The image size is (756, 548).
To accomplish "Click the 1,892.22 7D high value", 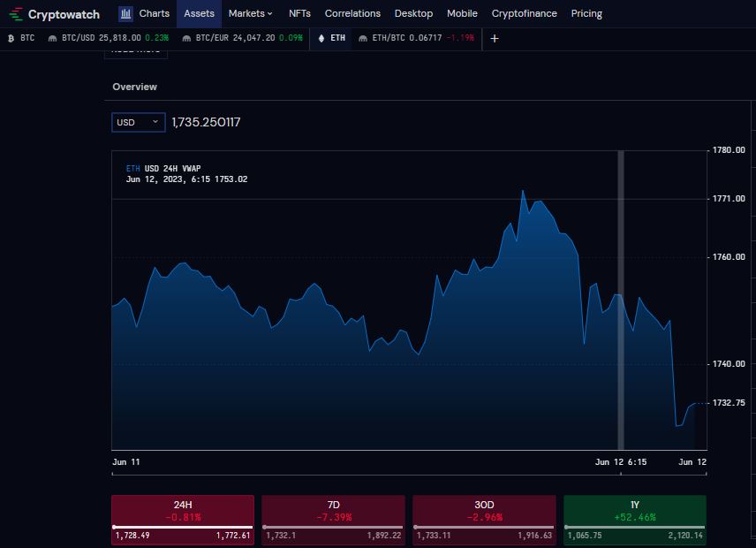I will point(384,536).
